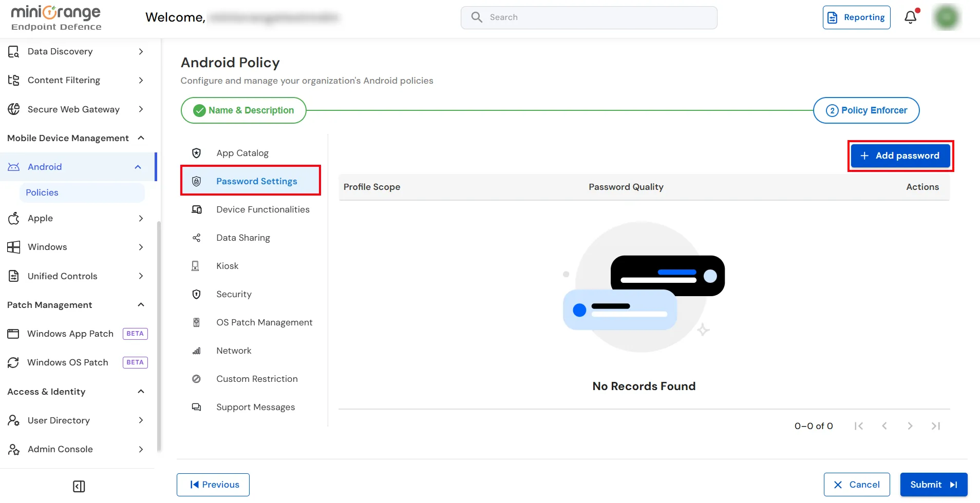Click the Admin Console person-star icon
980x503 pixels.
point(14,449)
